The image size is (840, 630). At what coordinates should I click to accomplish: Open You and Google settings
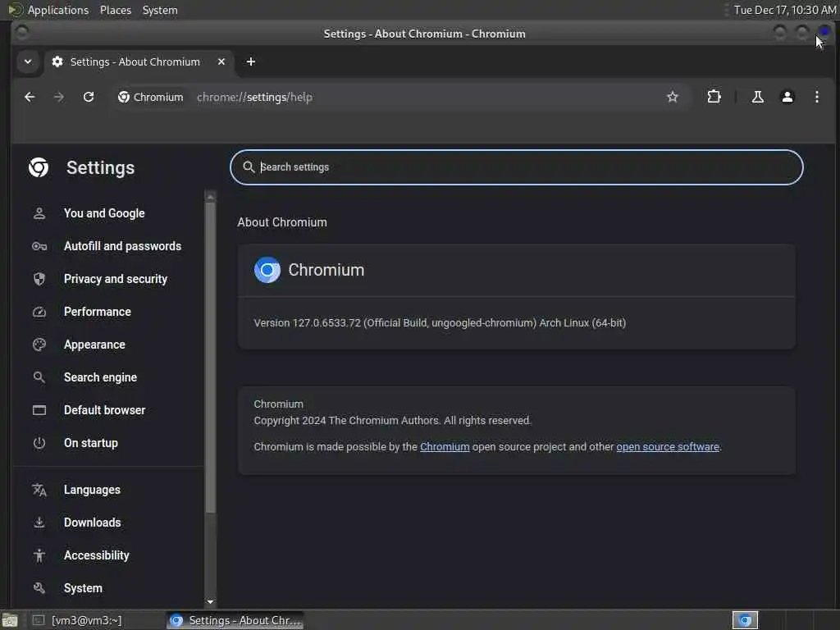(x=104, y=213)
